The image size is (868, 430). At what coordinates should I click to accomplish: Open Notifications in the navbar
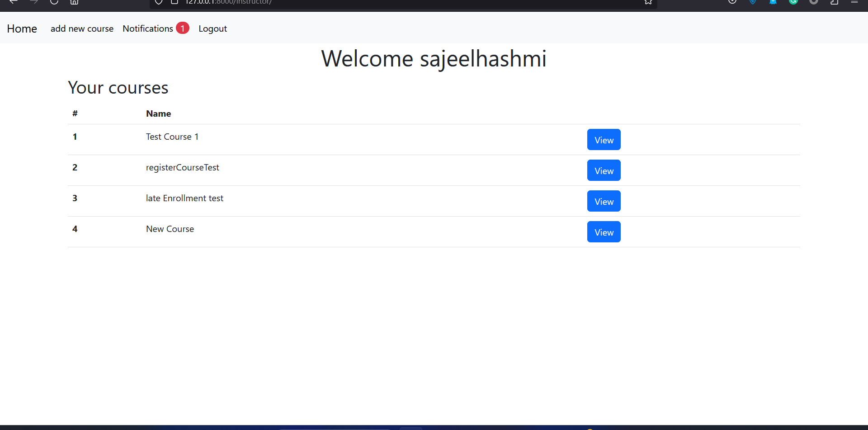point(148,28)
